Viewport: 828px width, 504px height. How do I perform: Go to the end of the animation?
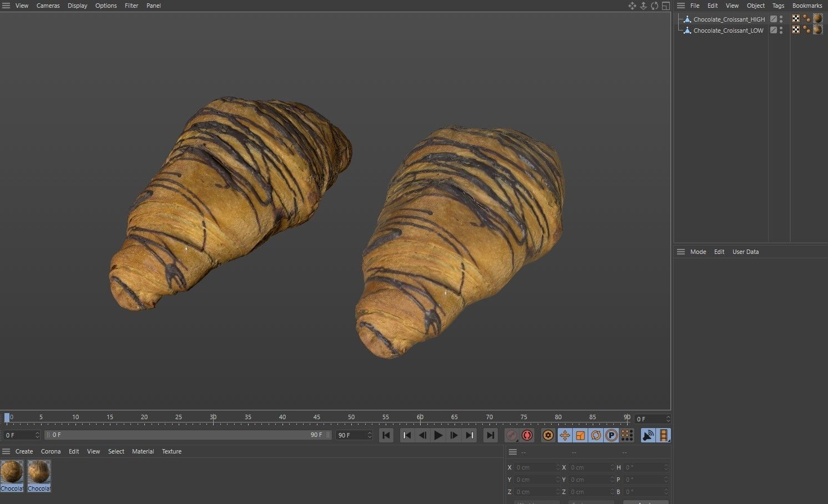pos(490,435)
